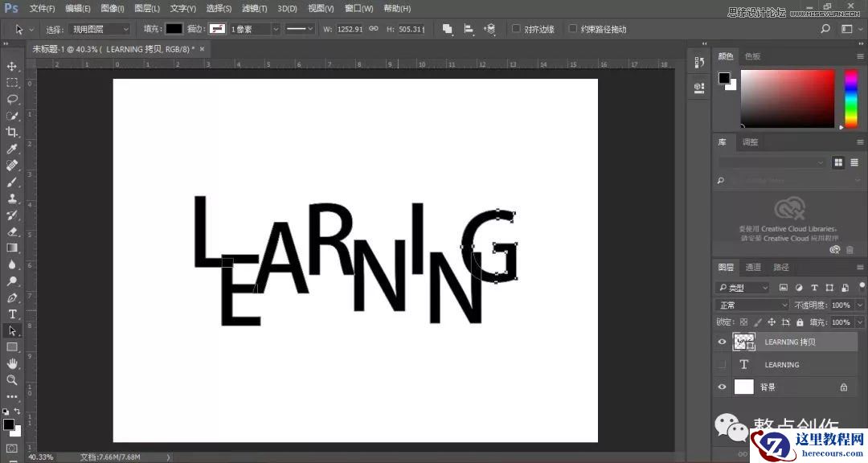Select the Clone Stamp tool

[11, 199]
